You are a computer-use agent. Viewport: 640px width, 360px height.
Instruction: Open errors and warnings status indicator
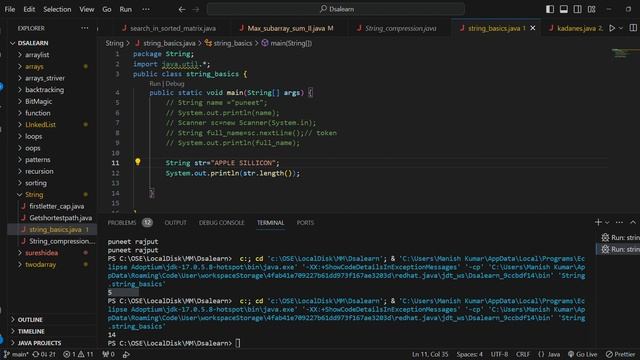tap(78, 354)
